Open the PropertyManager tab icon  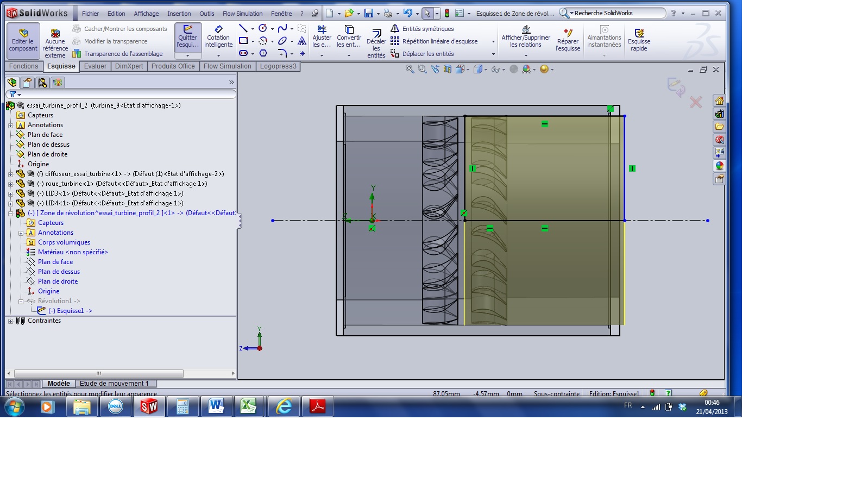[27, 83]
